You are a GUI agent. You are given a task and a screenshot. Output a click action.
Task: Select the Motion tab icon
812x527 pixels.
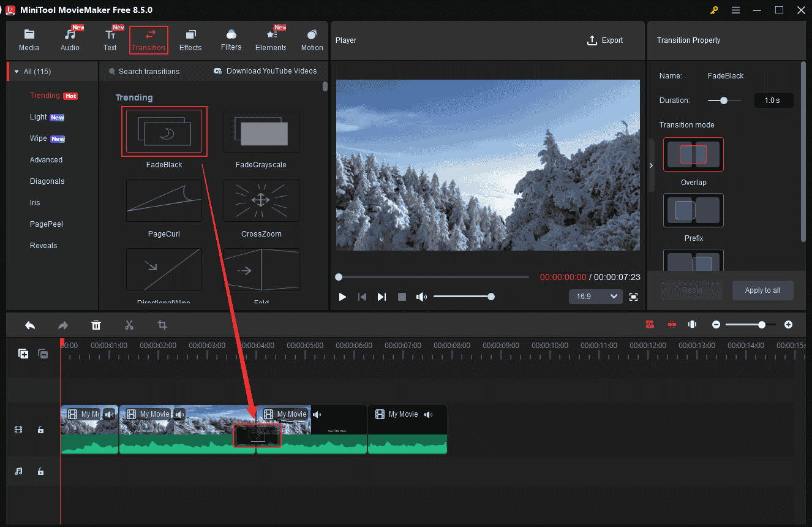(312, 38)
